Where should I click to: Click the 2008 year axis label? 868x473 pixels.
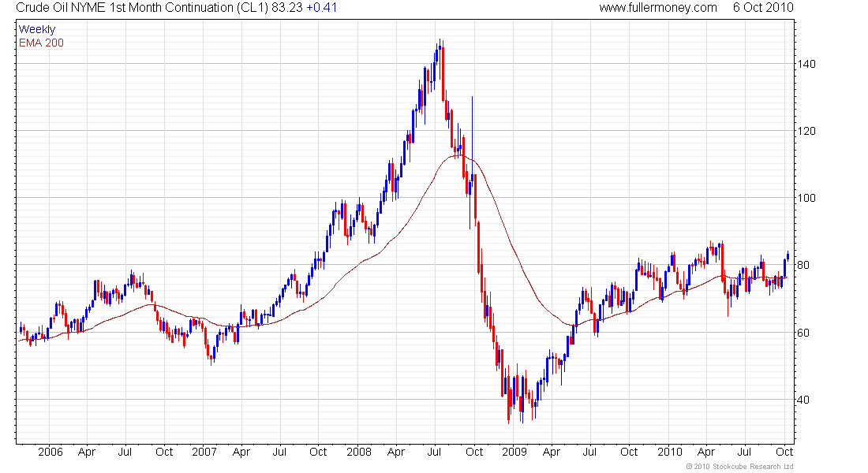click(359, 452)
